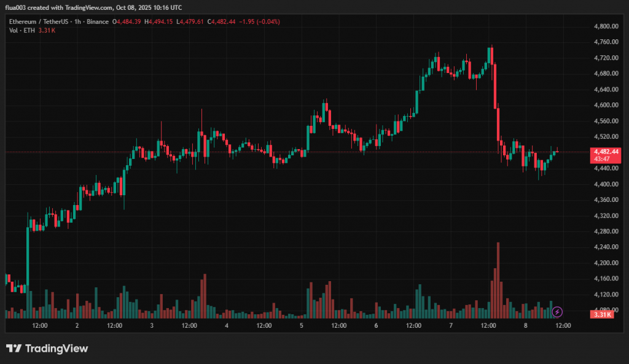Click the purple lightning bolt event icon

(557, 312)
